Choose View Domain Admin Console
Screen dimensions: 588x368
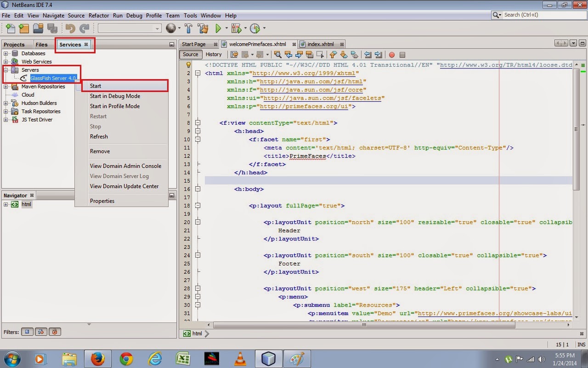pyautogui.click(x=122, y=166)
